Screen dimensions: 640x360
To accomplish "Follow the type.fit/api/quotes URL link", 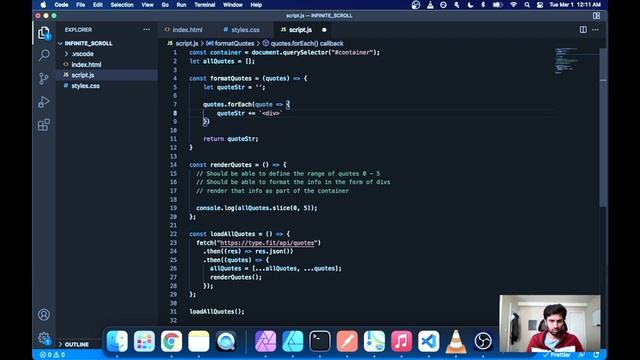I will point(267,243).
